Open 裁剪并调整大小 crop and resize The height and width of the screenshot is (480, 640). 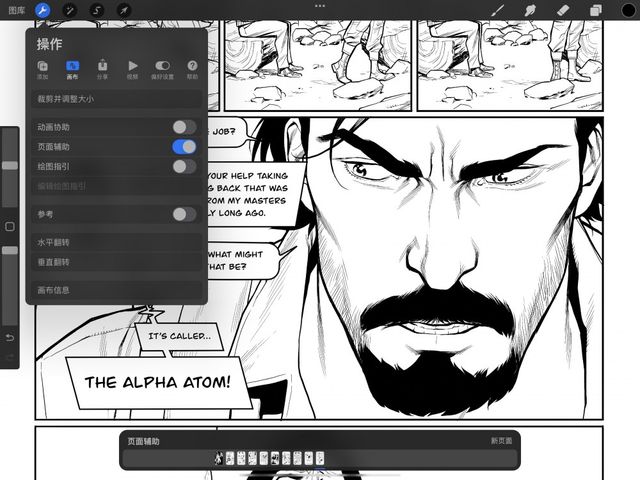(x=117, y=99)
